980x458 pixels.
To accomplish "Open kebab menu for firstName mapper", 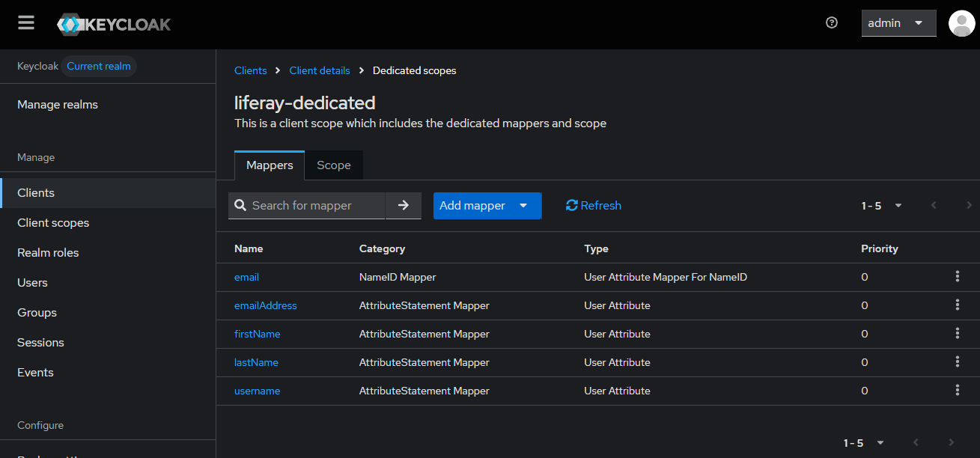I will click(x=957, y=334).
